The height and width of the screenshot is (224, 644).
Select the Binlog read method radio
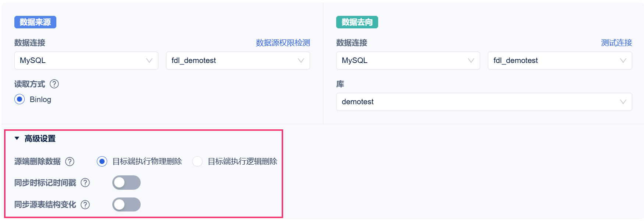tap(20, 99)
